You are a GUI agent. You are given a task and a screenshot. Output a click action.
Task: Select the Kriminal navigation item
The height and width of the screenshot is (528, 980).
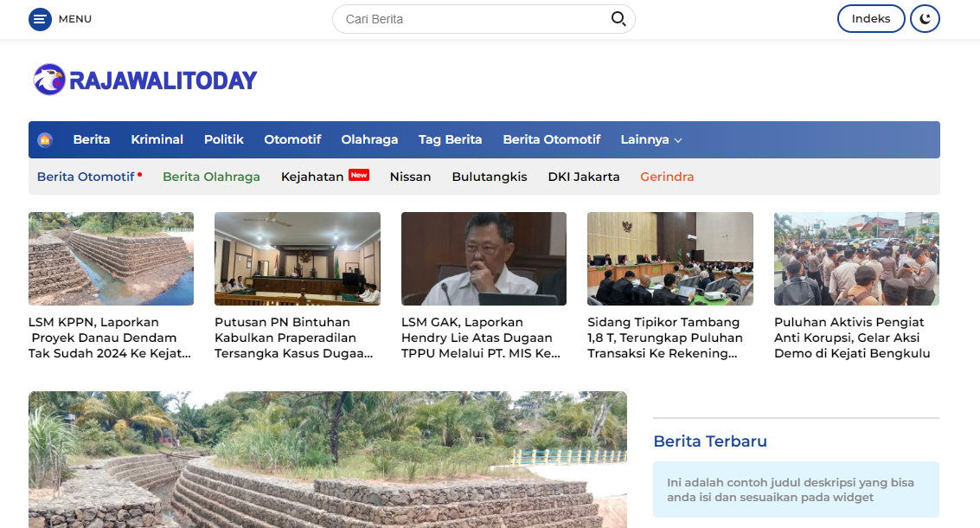157,139
